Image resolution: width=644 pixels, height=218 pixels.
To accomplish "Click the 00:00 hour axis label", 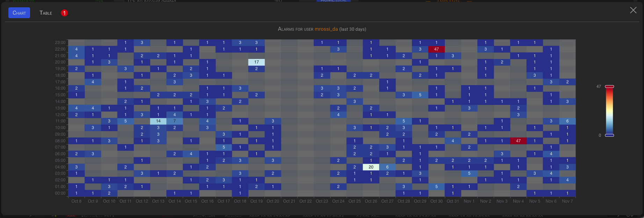I will click(x=60, y=193).
